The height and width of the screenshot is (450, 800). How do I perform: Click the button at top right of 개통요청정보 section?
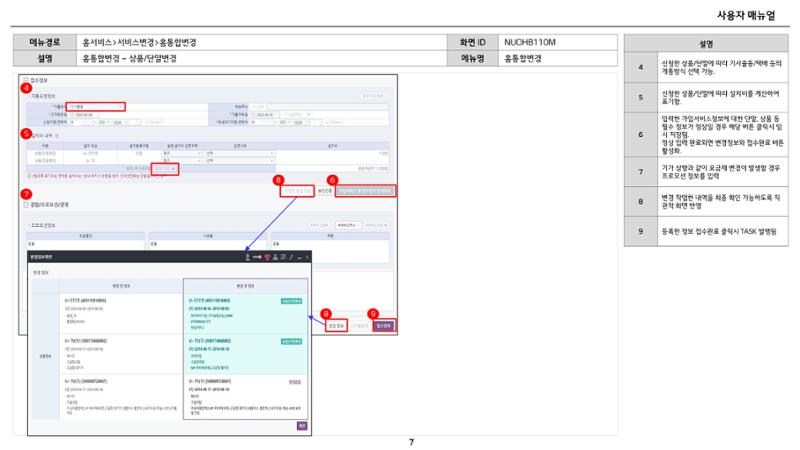click(x=373, y=96)
